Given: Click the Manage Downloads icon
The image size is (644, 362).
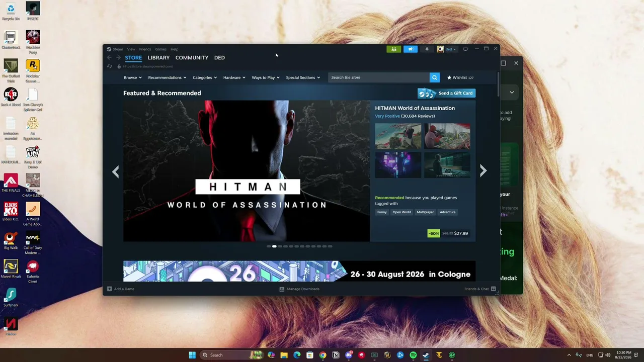Looking at the screenshot, I should point(282,289).
